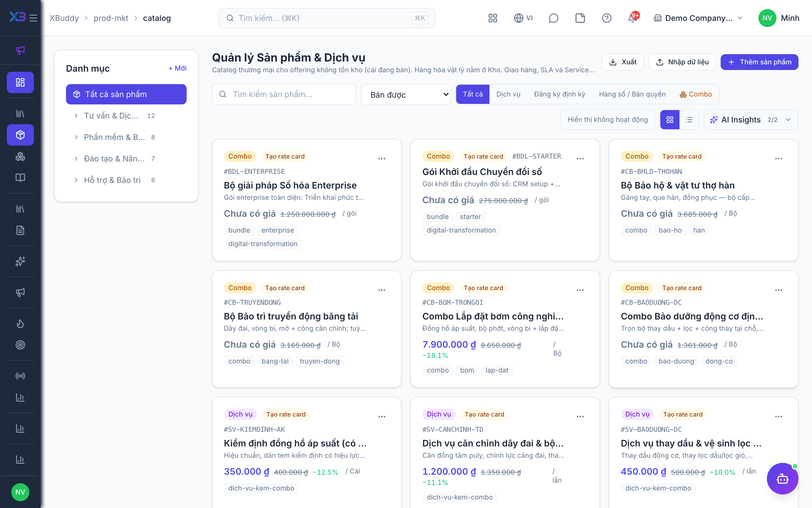Open the dashboard grid icon in sidebar
Screen dimensions: 812x508
tap(20, 82)
